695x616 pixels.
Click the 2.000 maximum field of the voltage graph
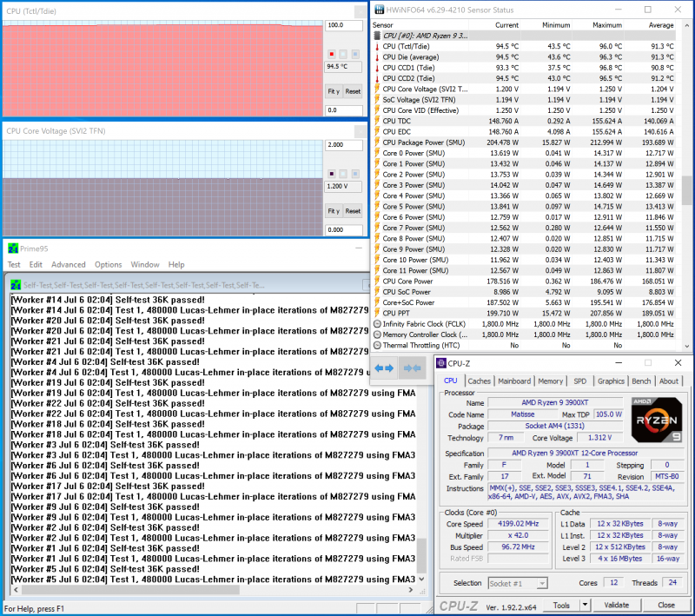343,145
